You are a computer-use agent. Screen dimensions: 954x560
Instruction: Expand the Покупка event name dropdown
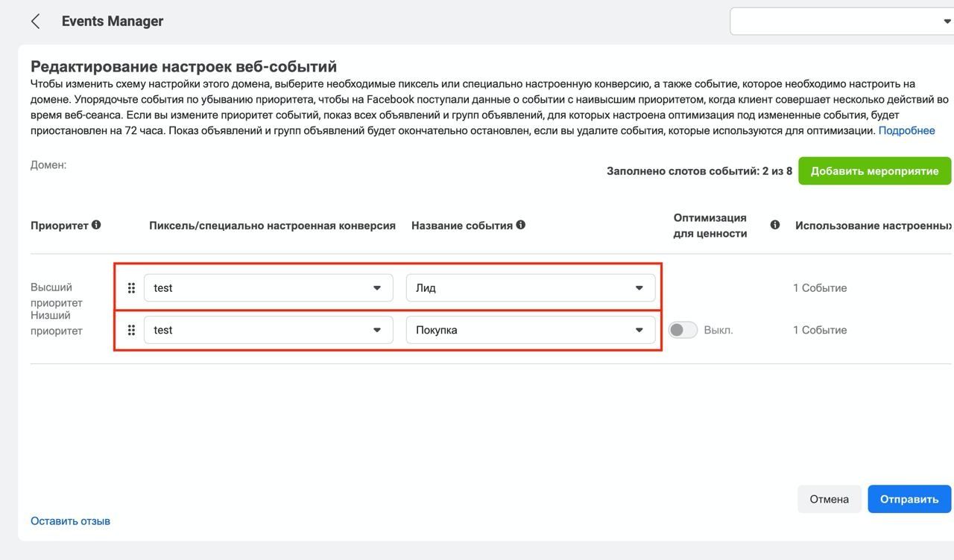531,330
